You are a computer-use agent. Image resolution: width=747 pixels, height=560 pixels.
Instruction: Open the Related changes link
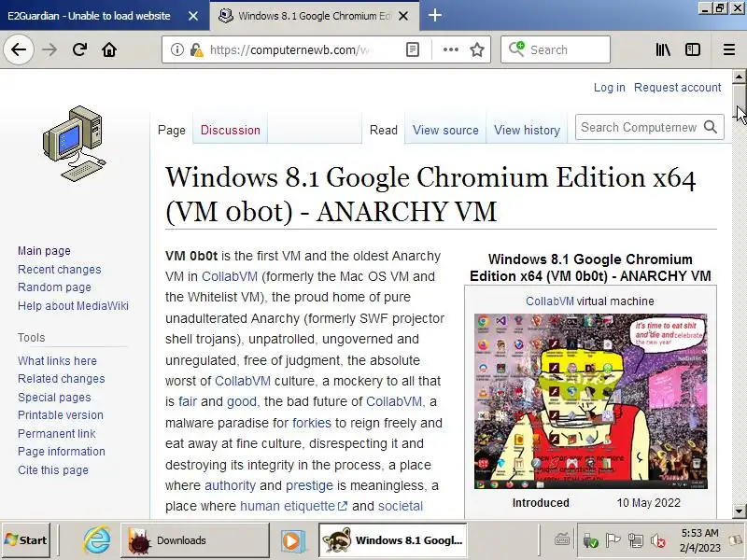[61, 379]
